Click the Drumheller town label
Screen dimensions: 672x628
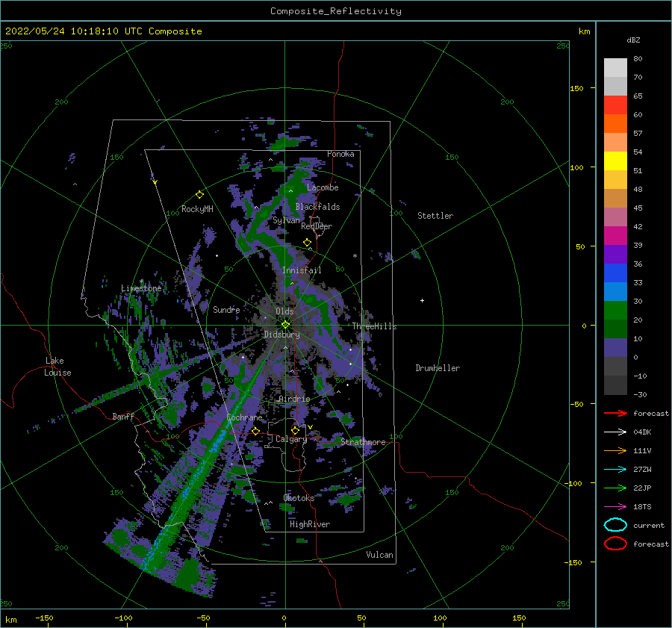click(x=438, y=368)
